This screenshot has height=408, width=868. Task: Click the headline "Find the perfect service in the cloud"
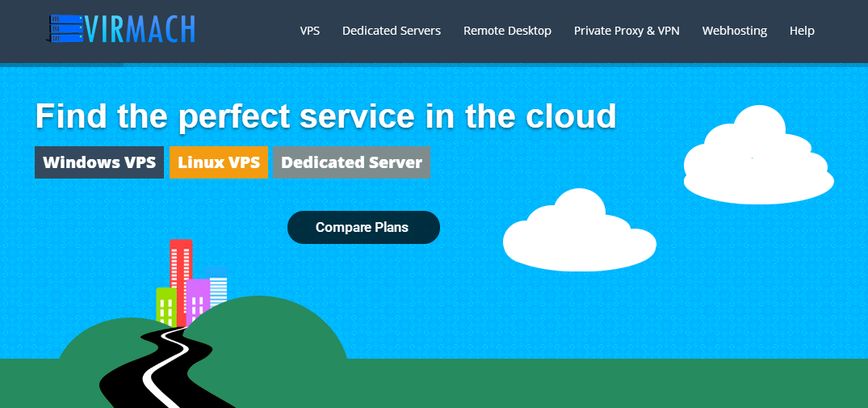[325, 116]
